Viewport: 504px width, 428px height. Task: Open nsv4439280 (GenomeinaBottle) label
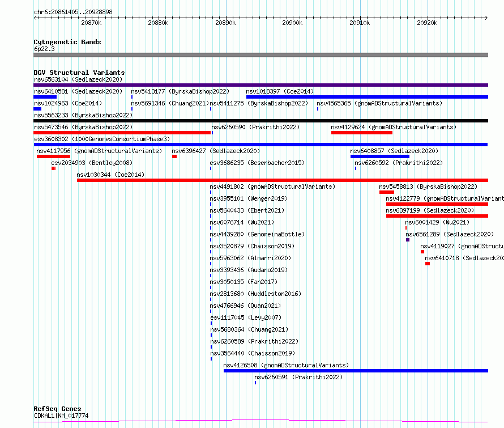tap(257, 234)
